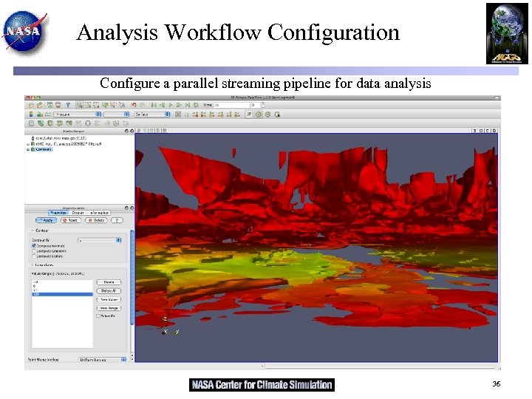Step to the previous animation frame

click(162, 105)
